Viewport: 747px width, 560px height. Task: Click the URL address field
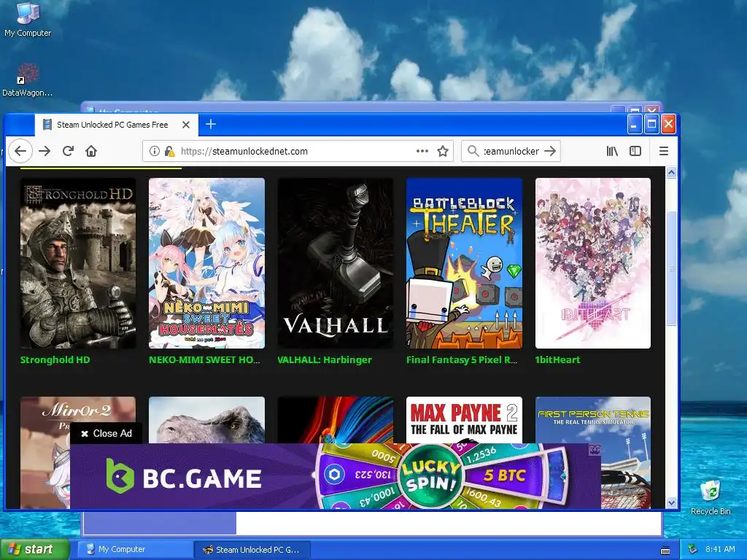pyautogui.click(x=298, y=151)
